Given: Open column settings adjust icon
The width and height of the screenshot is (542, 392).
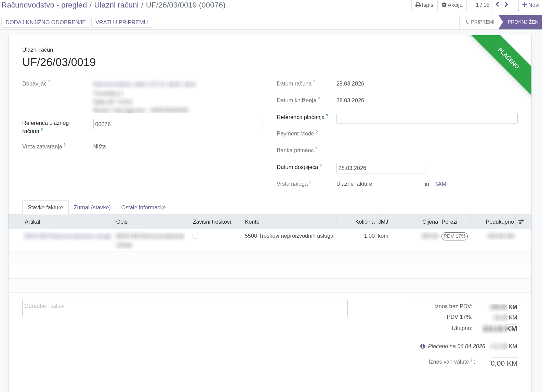Looking at the screenshot, I should point(521,222).
